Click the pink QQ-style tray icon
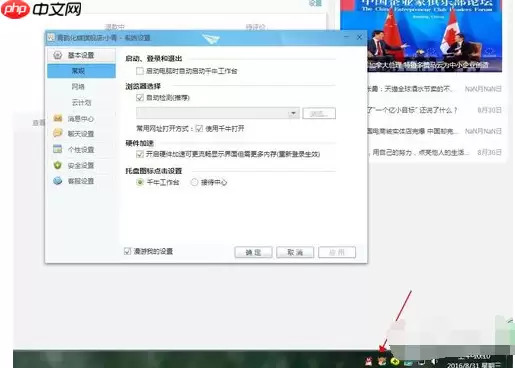 [x=369, y=361]
